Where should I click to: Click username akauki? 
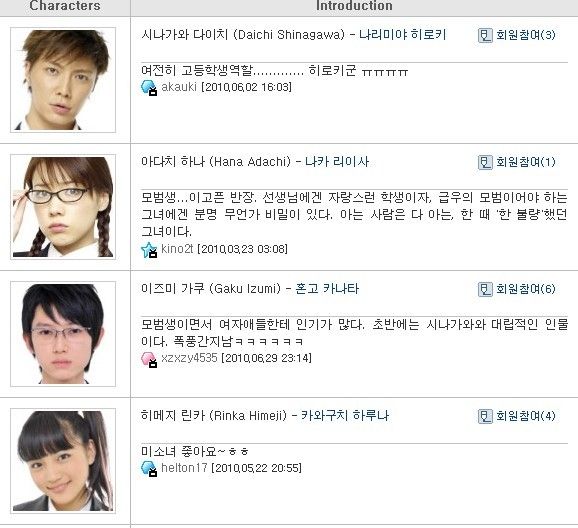coord(179,87)
